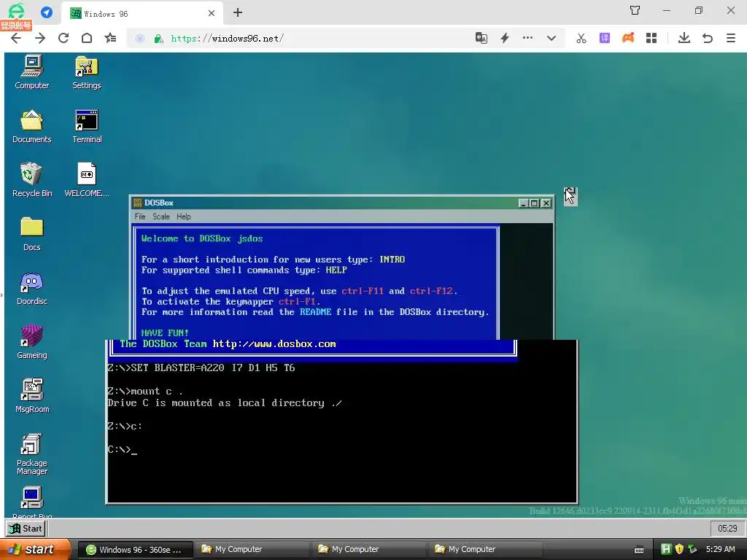Click the on-screen keyboard tray icon
The width and height of the screenshot is (747, 560).
click(x=639, y=550)
